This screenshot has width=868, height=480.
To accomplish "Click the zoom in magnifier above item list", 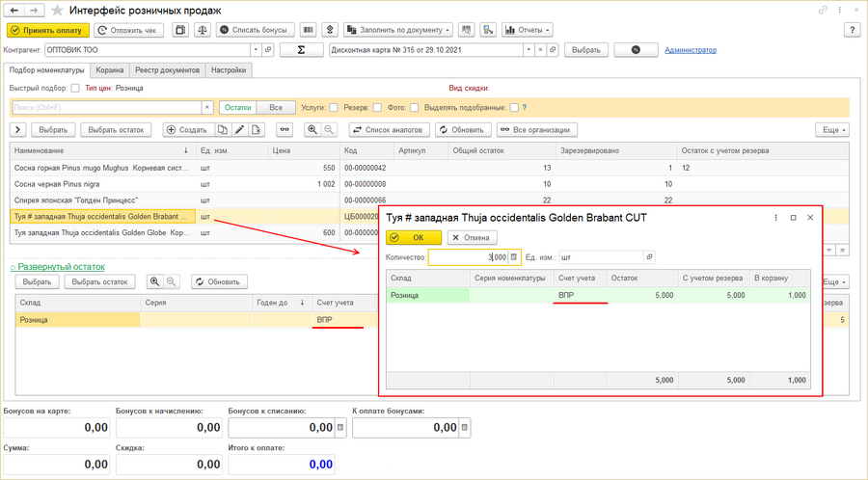I will coord(312,129).
